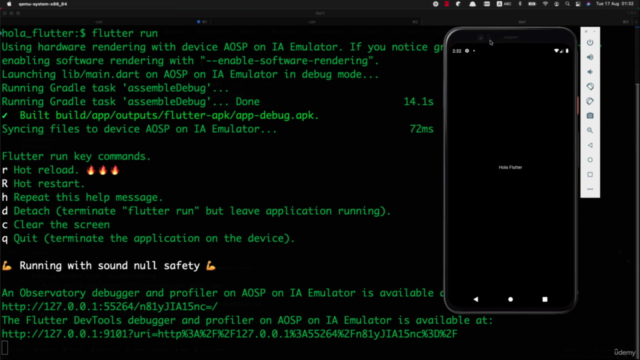Viewport: 640px width, 360px height.
Task: Tap Android back button on phone screen
Action: [x=476, y=299]
